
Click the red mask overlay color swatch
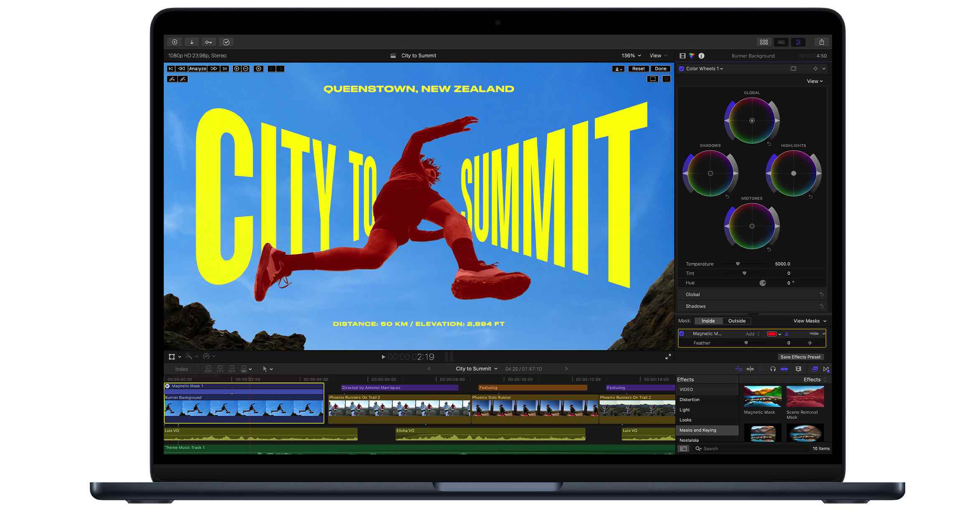[x=772, y=334]
